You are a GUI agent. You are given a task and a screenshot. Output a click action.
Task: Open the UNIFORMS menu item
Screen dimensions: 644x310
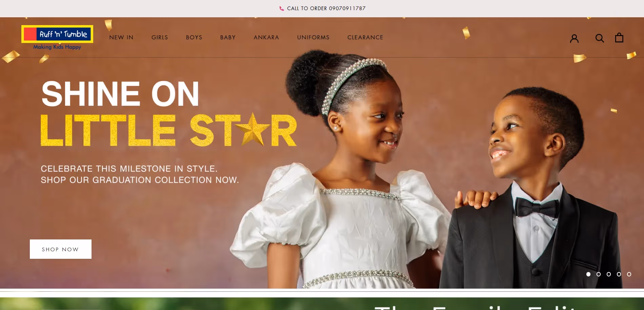click(313, 37)
